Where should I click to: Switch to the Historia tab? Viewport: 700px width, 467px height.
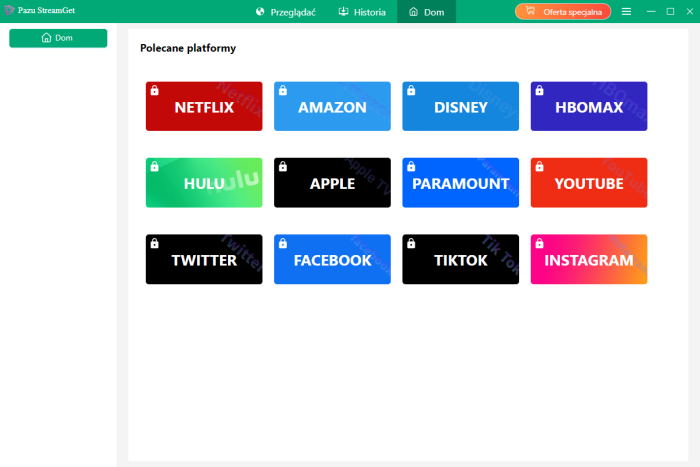click(x=362, y=12)
